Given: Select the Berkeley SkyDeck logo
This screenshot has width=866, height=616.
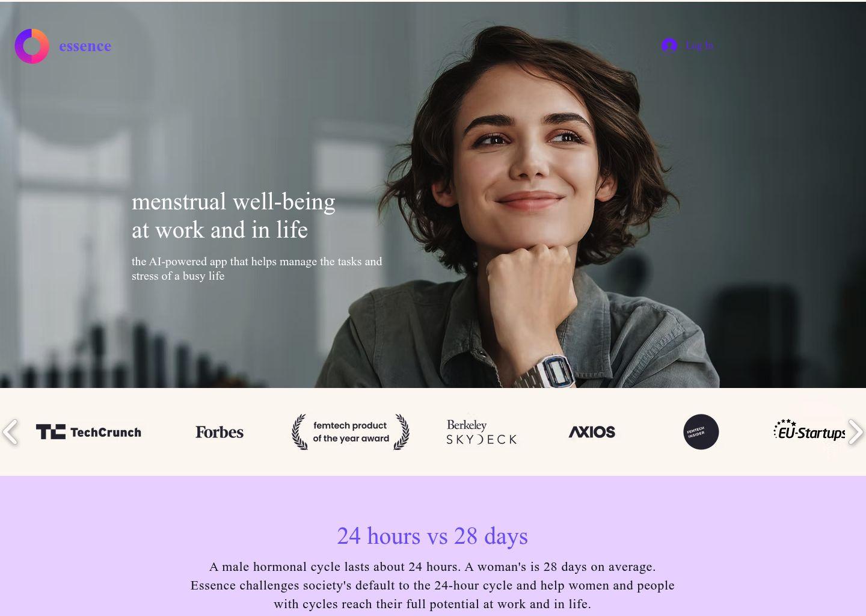Looking at the screenshot, I should point(482,432).
